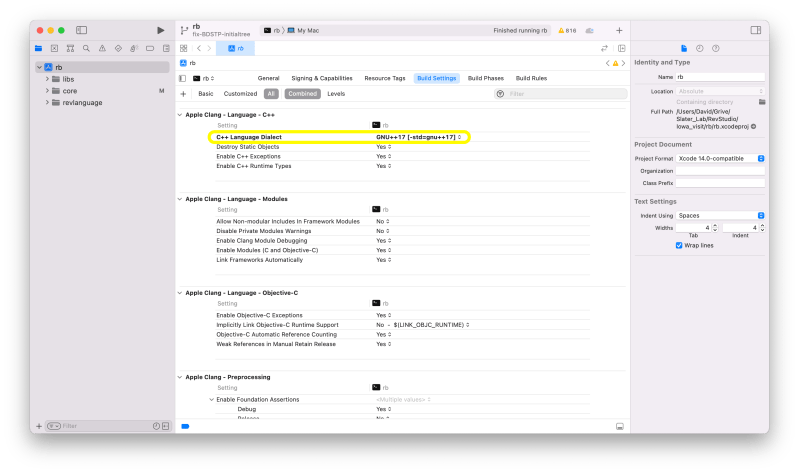799x473 pixels.
Task: Open the Find navigator magnifier icon
Action: pyautogui.click(x=86, y=48)
